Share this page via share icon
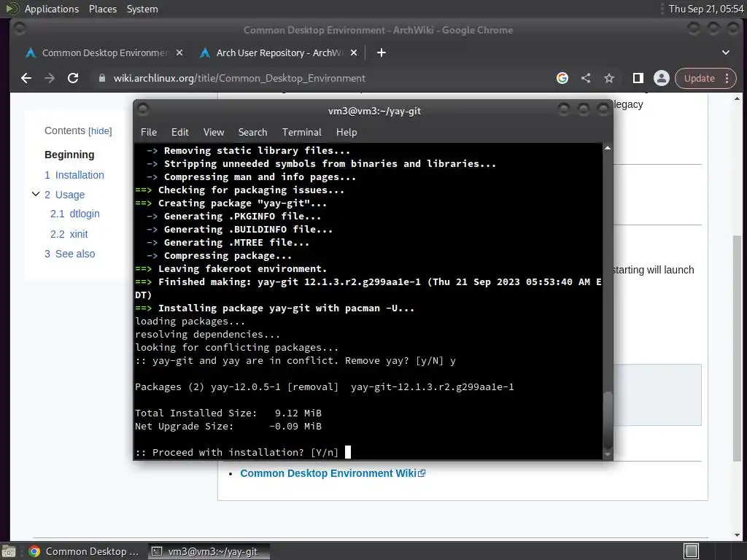The width and height of the screenshot is (747, 560). pyautogui.click(x=586, y=78)
